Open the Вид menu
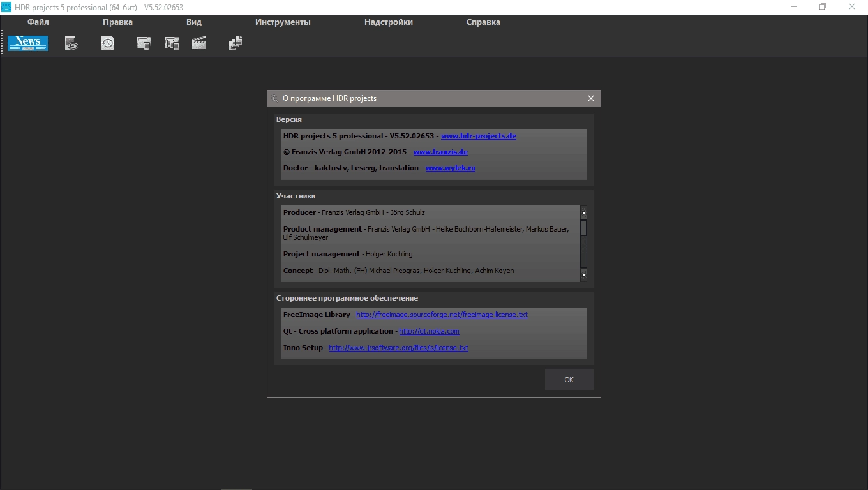Screen dimensions: 868x490 (194, 22)
